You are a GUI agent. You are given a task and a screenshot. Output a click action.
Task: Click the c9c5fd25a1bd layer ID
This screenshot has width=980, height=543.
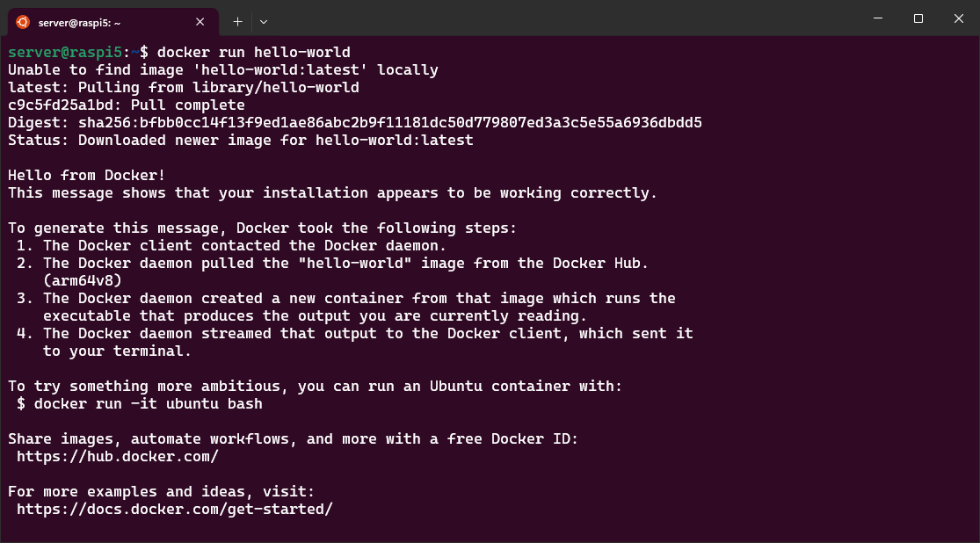[61, 105]
